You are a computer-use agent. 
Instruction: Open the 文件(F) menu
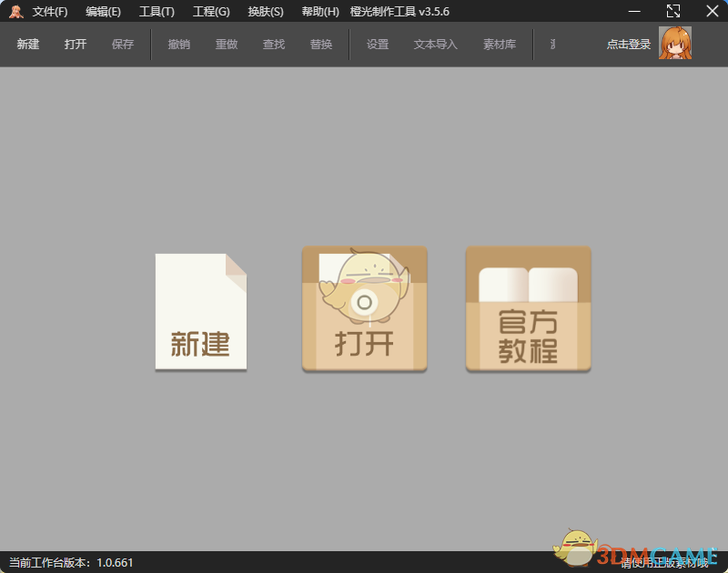[50, 11]
